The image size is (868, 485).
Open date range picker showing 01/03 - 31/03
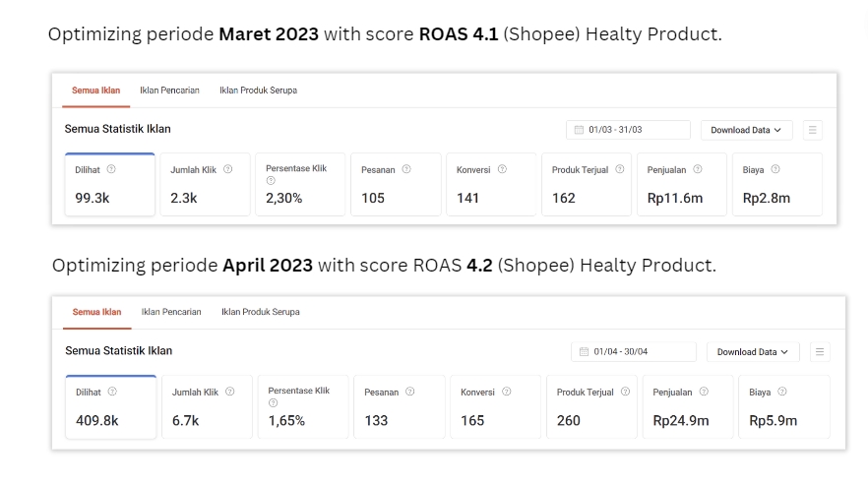point(628,130)
